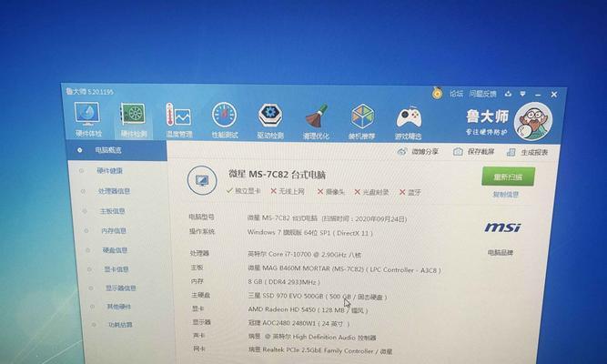Screen dimensions: 607x364
Task: Click the monitor icon beside 微星 MS-7C82
Action: [x=202, y=180]
